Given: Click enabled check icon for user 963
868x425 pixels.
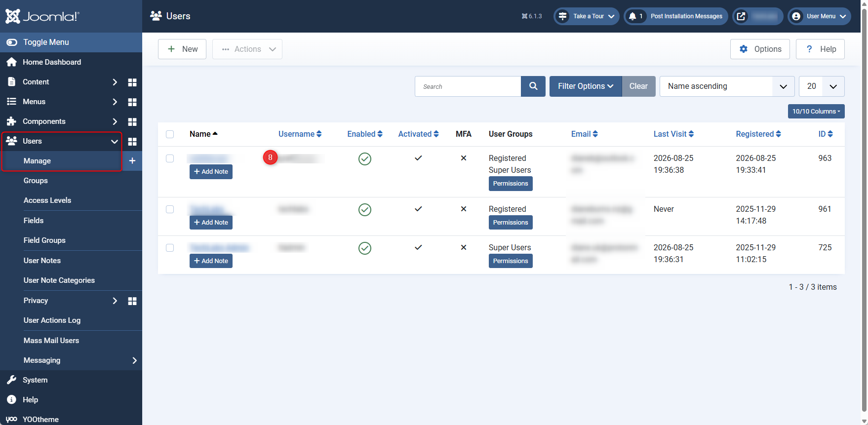Looking at the screenshot, I should pos(365,159).
